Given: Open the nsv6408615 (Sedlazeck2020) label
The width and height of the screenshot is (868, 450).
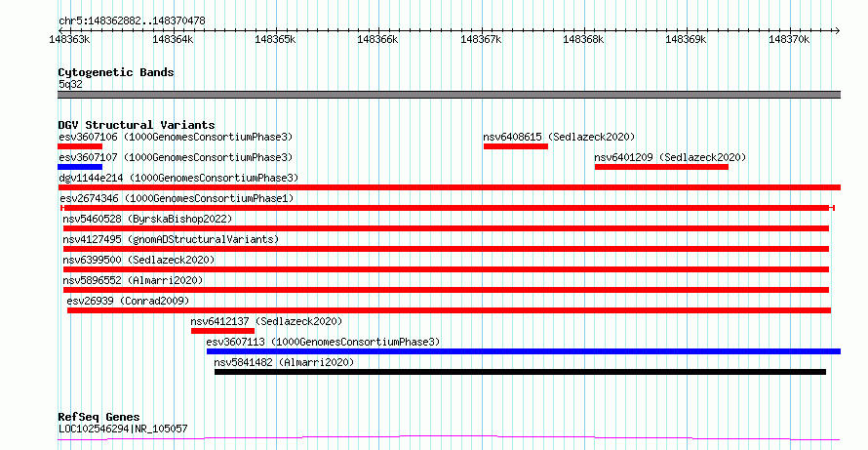Looking at the screenshot, I should pos(559,137).
